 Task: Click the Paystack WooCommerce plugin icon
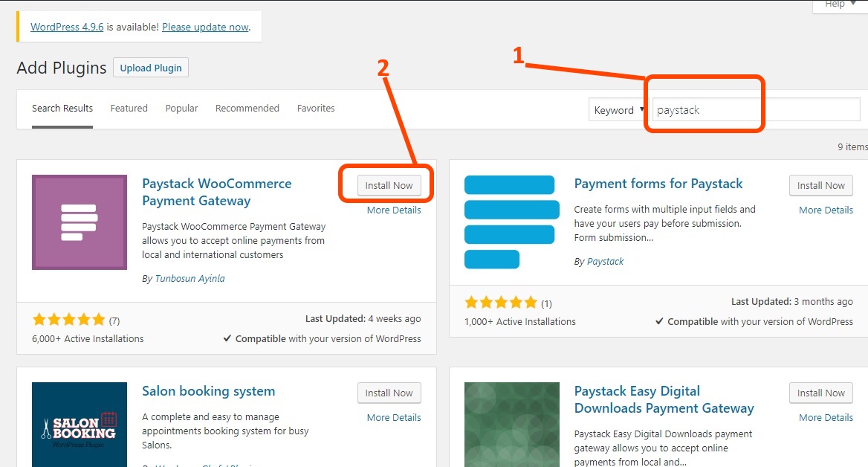coord(79,222)
